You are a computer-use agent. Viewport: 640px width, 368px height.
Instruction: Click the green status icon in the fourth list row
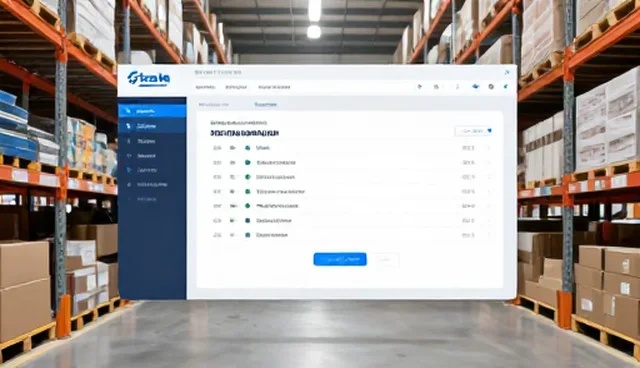click(247, 192)
